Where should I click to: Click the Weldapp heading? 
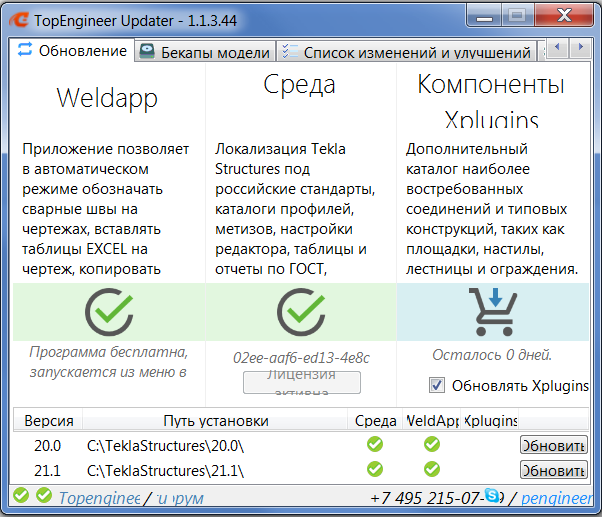[107, 97]
